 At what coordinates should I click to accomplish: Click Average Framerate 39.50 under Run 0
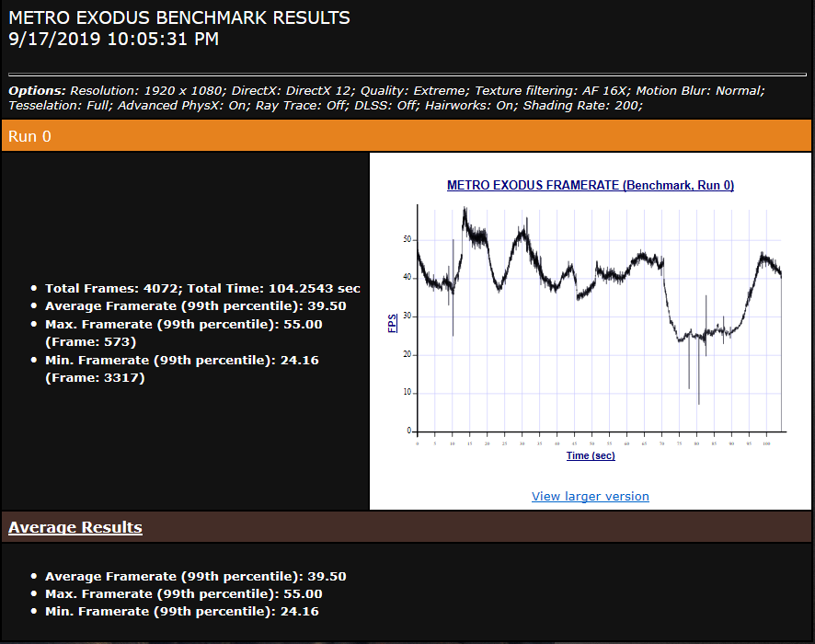195,306
